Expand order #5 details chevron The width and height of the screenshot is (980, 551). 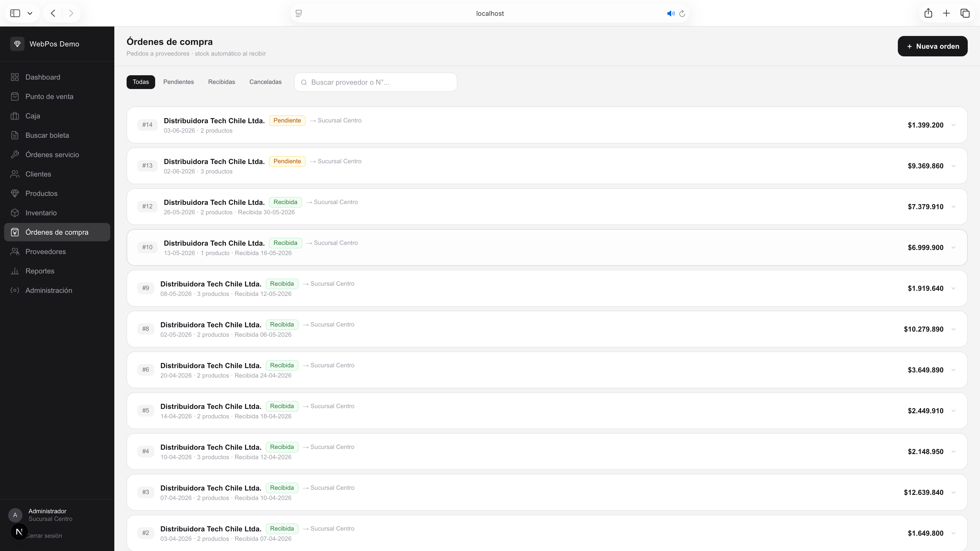tap(953, 411)
